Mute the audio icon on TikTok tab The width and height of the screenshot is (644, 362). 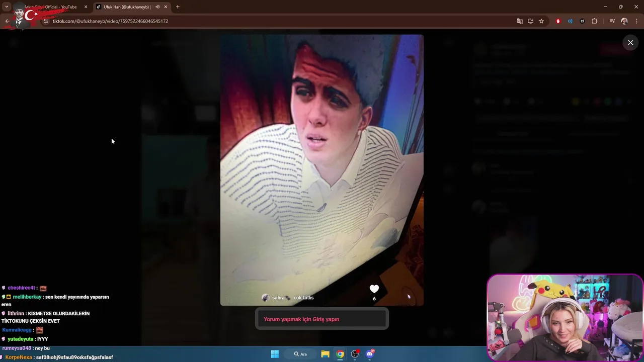(x=157, y=7)
